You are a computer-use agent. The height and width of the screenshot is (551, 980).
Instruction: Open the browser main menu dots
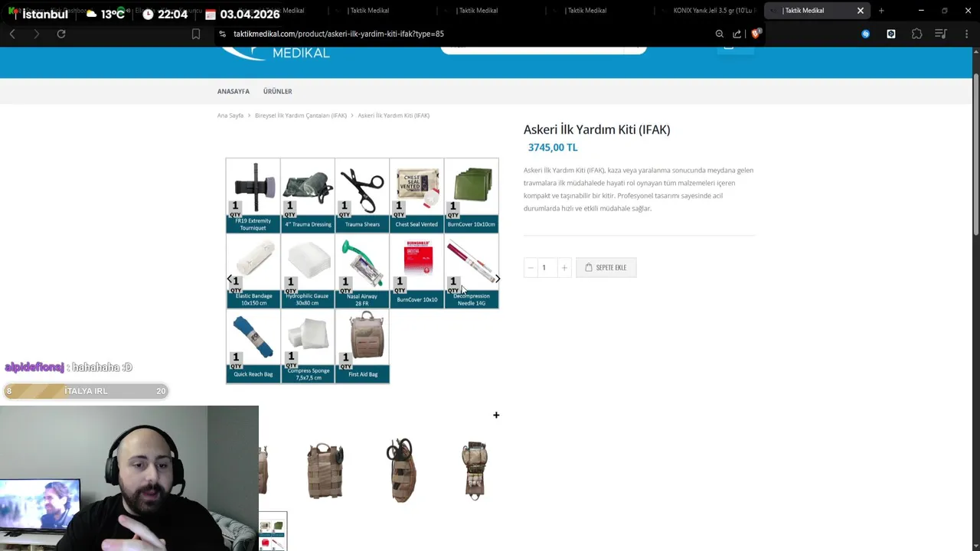(x=966, y=34)
